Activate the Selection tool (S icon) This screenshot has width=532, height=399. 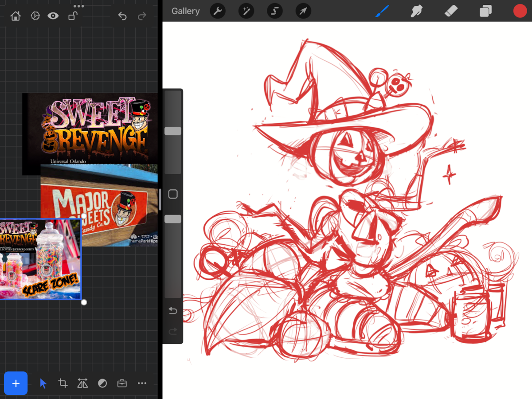[274, 11]
